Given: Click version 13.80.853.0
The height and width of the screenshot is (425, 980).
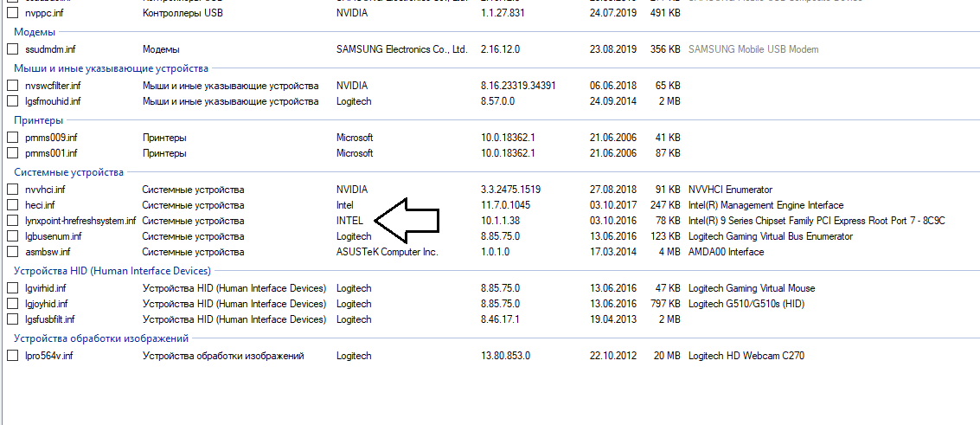Looking at the screenshot, I should click(x=506, y=356).
